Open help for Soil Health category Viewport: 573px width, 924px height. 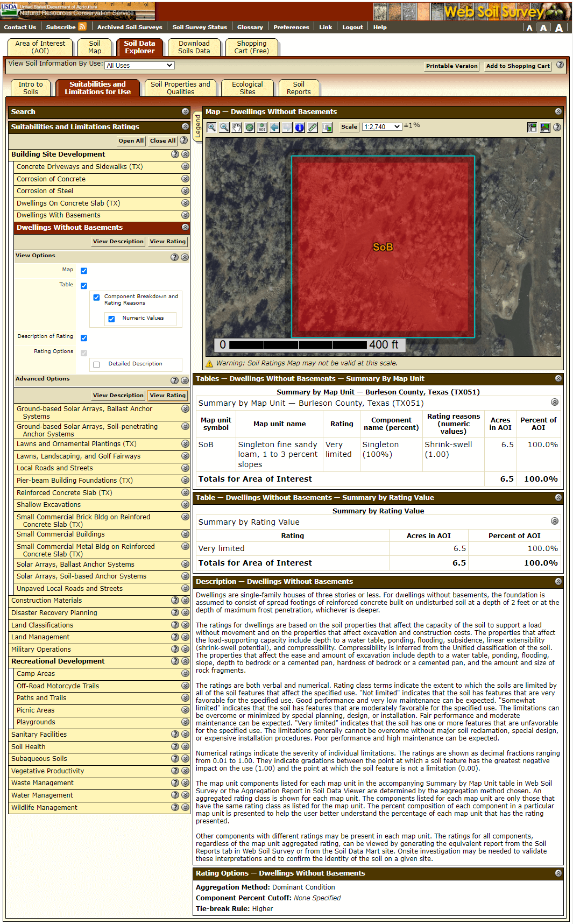click(175, 747)
